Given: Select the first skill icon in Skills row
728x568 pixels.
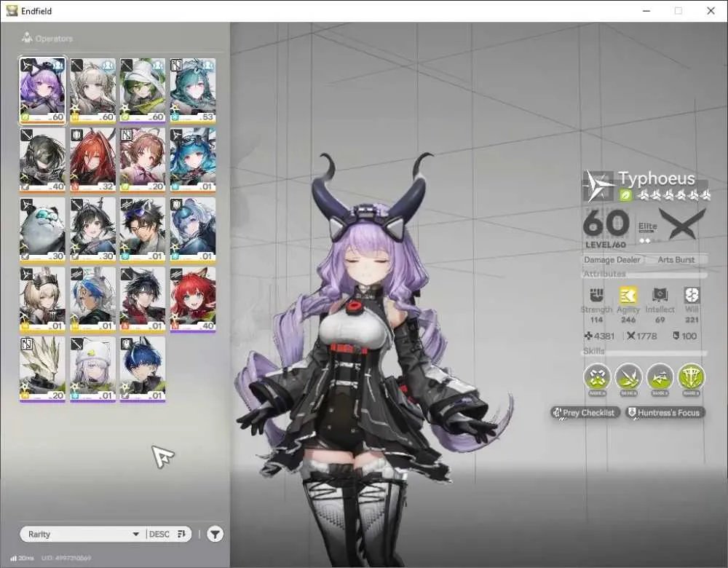Looking at the screenshot, I should point(597,376).
